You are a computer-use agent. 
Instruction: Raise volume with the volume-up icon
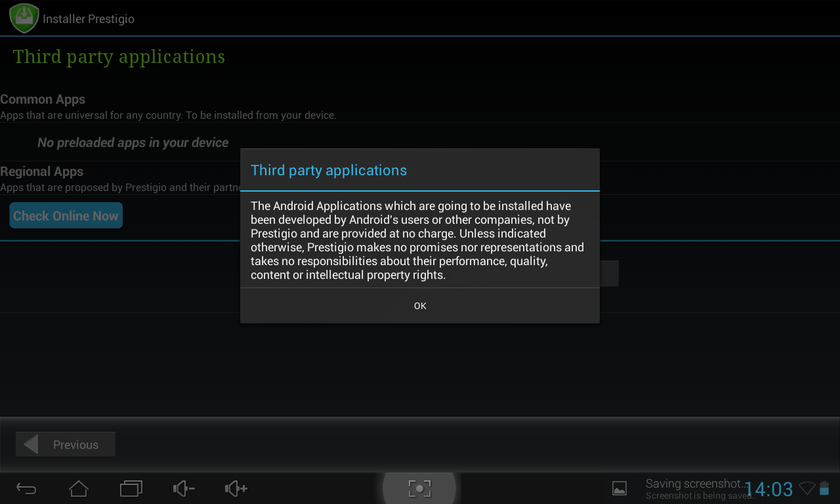tap(236, 488)
